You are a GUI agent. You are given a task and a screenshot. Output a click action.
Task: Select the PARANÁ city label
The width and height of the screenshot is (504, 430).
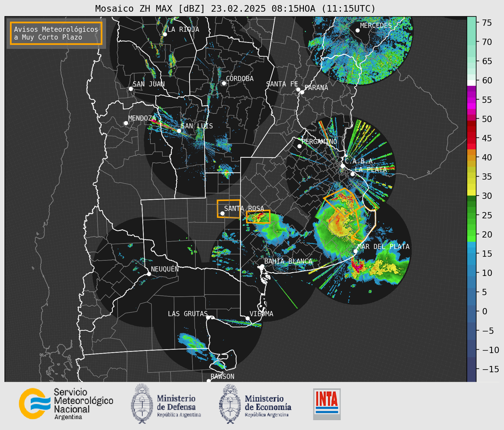[316, 88]
